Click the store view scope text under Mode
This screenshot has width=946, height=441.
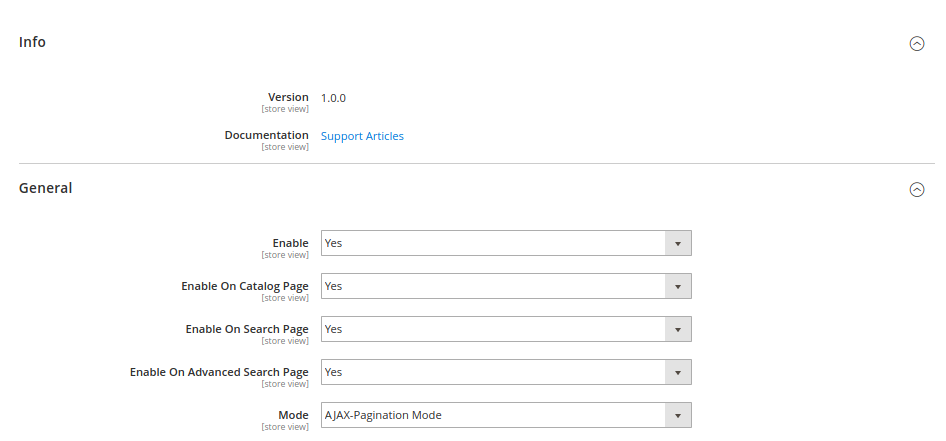point(285,427)
